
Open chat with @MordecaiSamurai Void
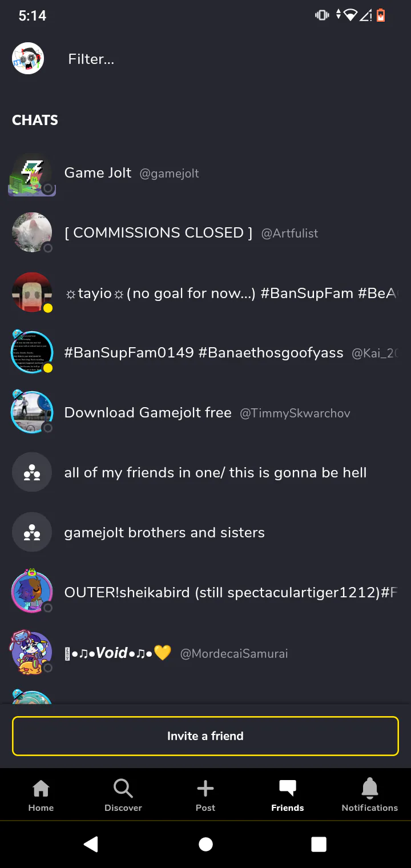coord(205,653)
